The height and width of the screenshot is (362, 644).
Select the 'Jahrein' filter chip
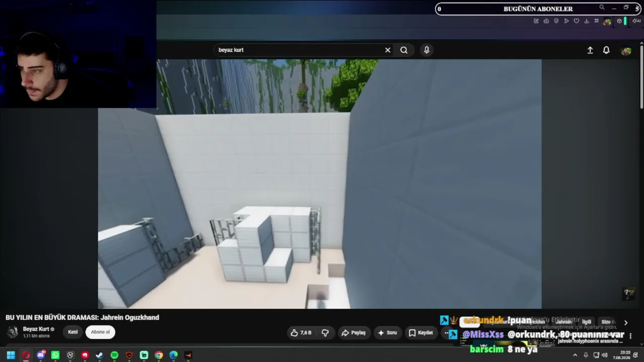click(563, 322)
